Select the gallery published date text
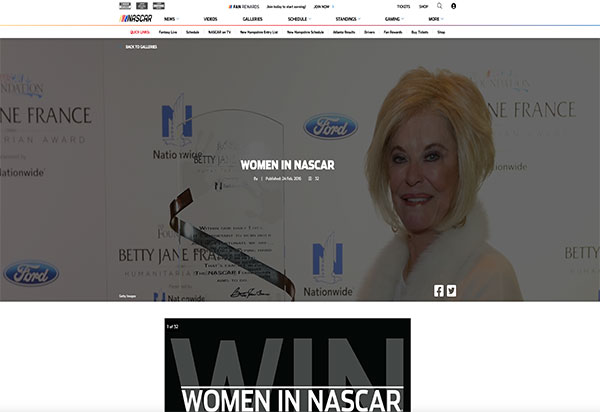Image resolution: width=600 pixels, height=412 pixels. 283,179
